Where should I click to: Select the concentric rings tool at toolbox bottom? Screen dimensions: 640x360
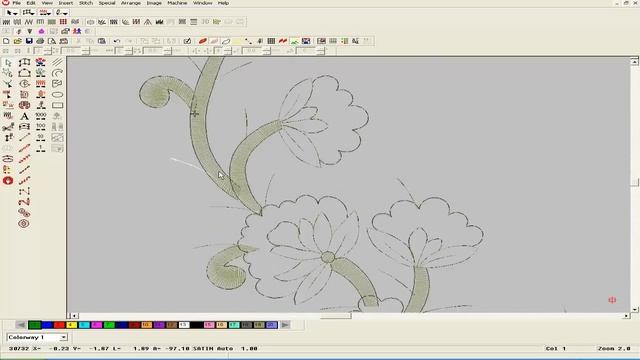point(24,223)
